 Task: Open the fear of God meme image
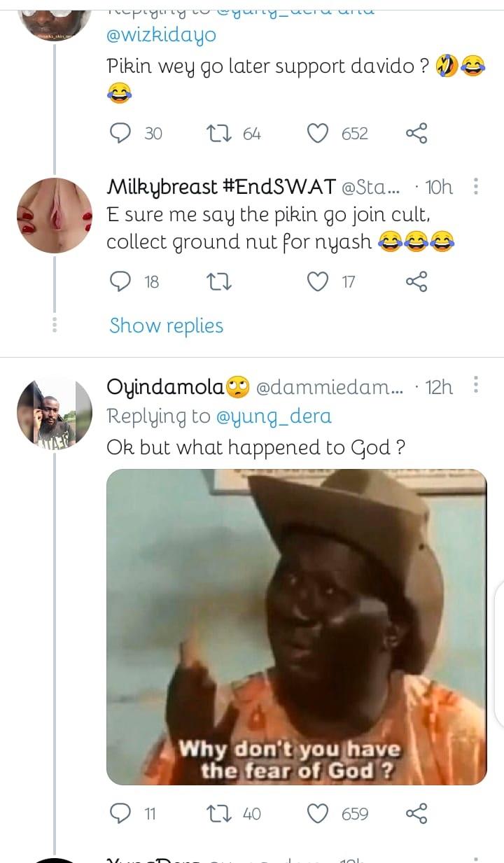296,626
